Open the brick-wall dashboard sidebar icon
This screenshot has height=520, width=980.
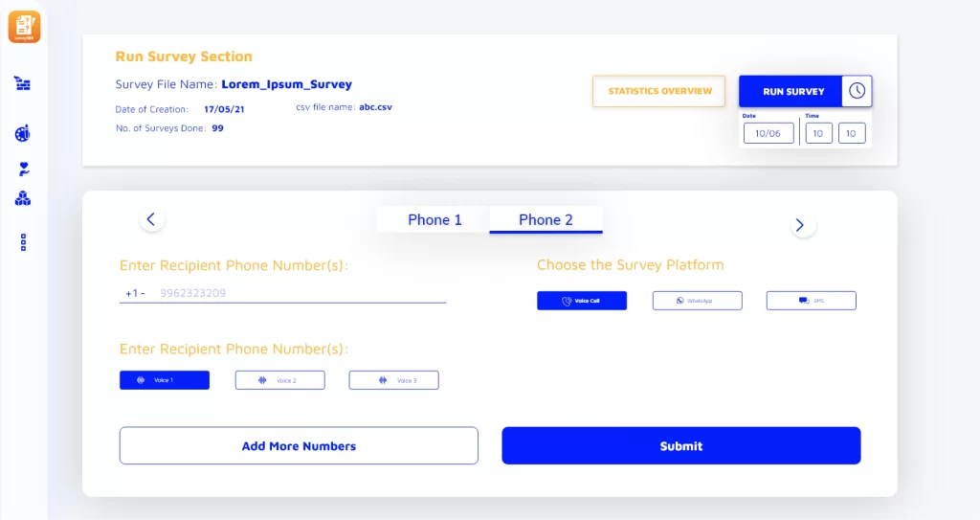pos(23,83)
